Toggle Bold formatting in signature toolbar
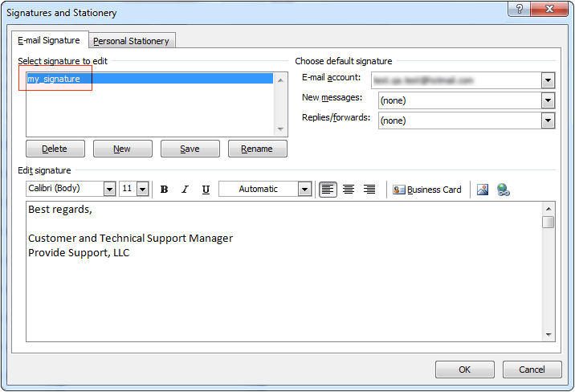 165,190
